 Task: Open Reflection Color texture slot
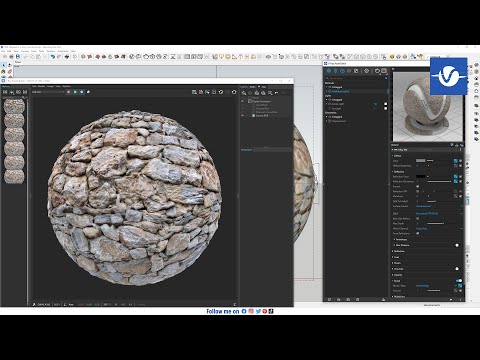tap(456, 176)
